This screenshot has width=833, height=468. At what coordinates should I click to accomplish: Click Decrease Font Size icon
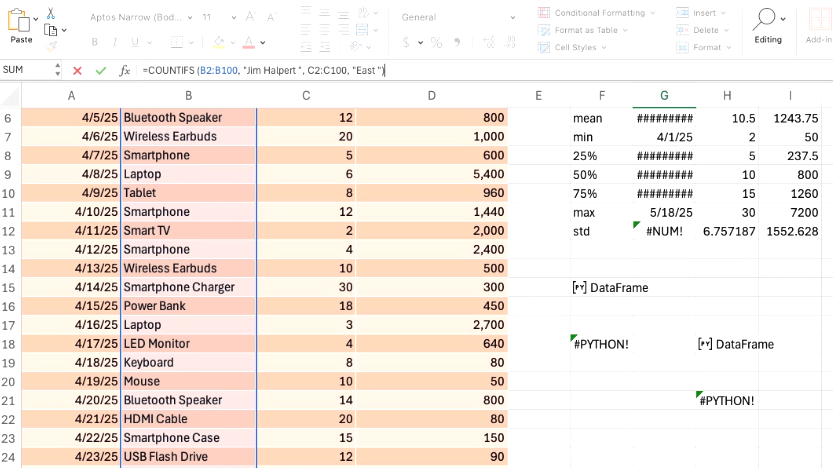[x=271, y=17]
